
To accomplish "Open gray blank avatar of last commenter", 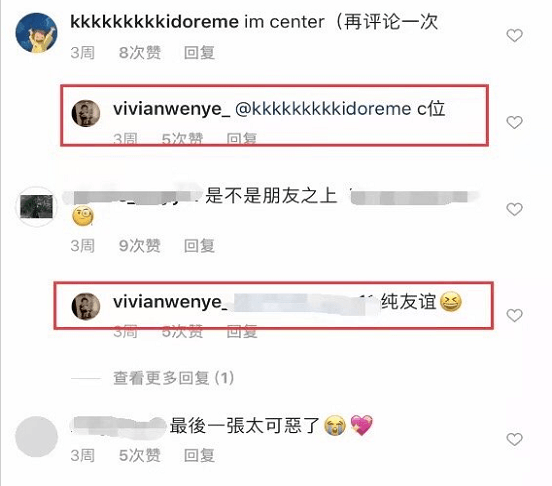I will pos(36,436).
